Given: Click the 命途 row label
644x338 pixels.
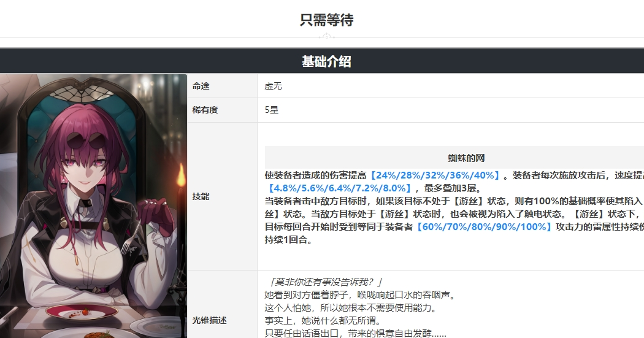Looking at the screenshot, I should pos(201,86).
